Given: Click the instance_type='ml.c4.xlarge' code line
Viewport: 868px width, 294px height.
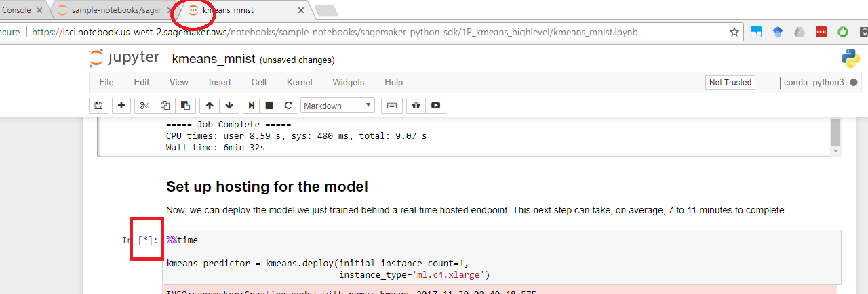Looking at the screenshot, I should pyautogui.click(x=414, y=274).
